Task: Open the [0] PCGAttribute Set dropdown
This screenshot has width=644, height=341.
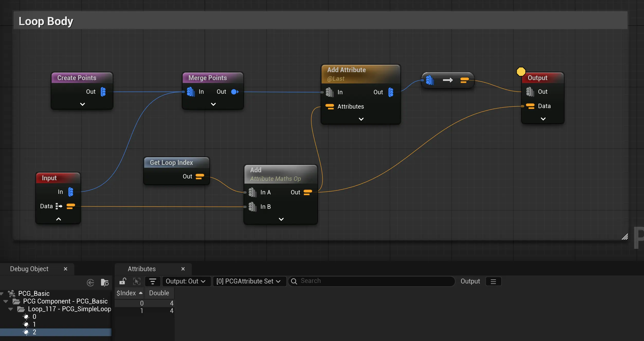Action: pyautogui.click(x=249, y=281)
